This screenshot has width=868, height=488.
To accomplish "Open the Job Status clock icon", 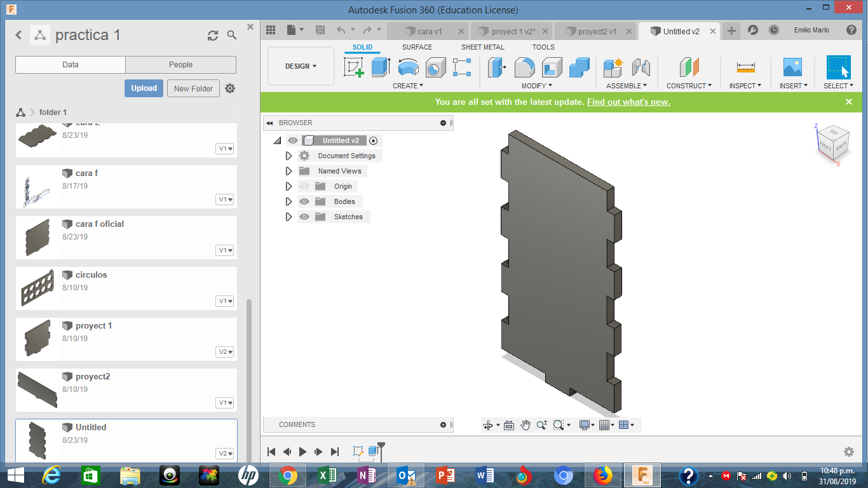I will coord(773,30).
